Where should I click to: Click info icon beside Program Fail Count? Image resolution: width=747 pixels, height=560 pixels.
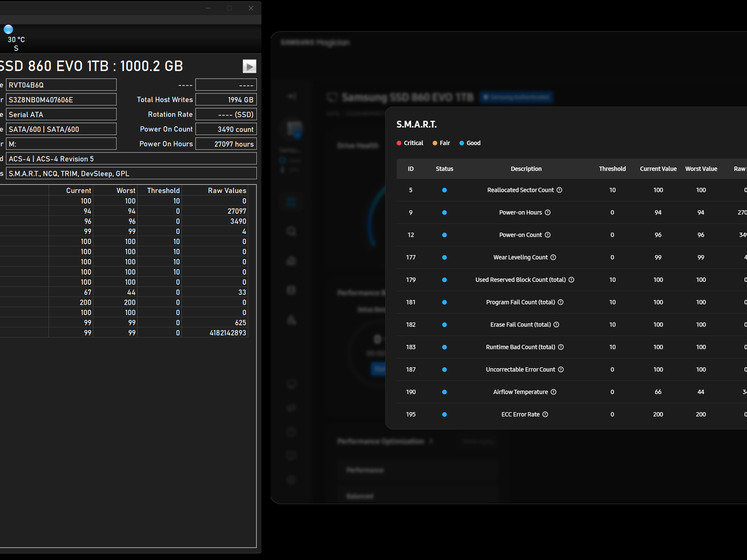point(561,302)
